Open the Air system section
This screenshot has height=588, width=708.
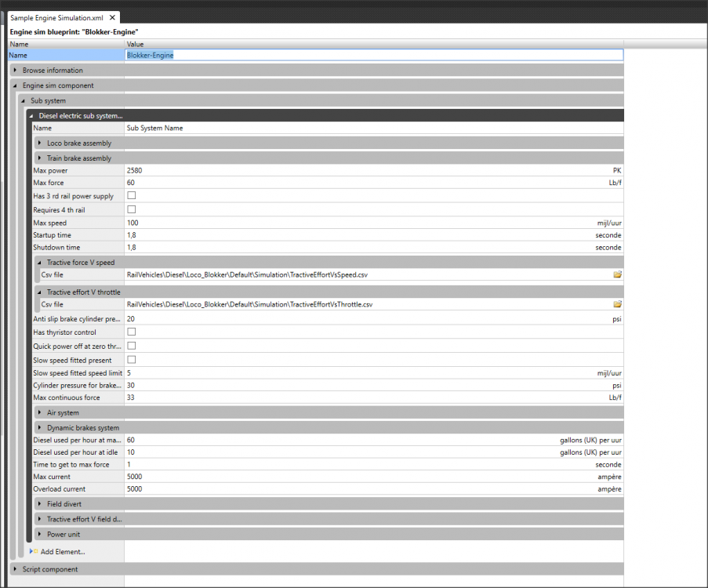pyautogui.click(x=39, y=412)
